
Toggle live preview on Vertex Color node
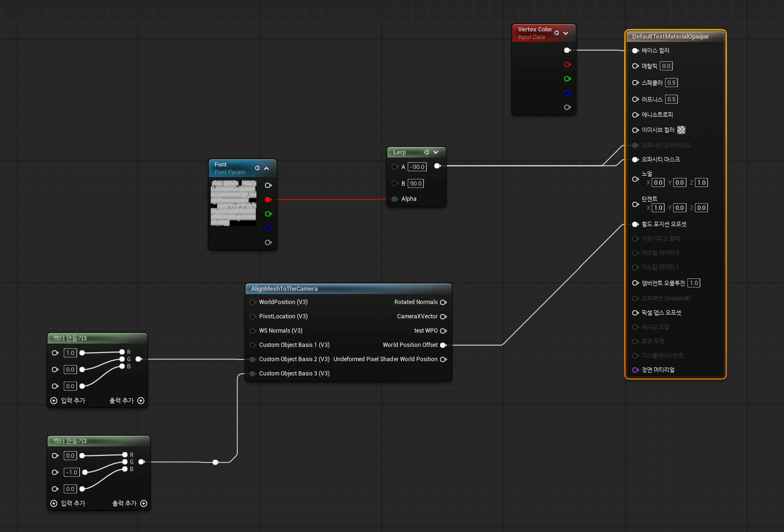tap(557, 33)
